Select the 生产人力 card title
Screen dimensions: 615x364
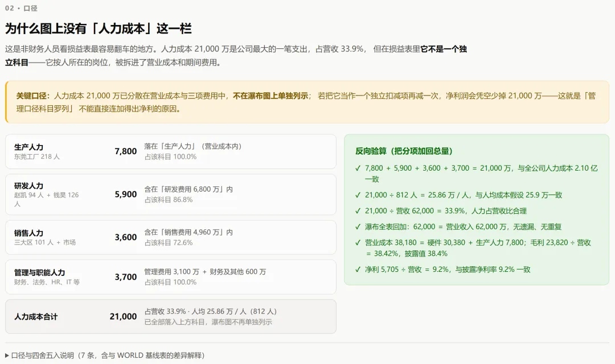click(28, 147)
